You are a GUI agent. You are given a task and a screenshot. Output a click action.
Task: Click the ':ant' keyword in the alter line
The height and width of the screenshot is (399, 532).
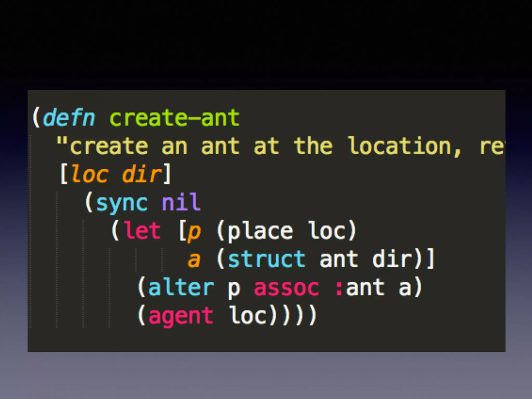coord(360,287)
